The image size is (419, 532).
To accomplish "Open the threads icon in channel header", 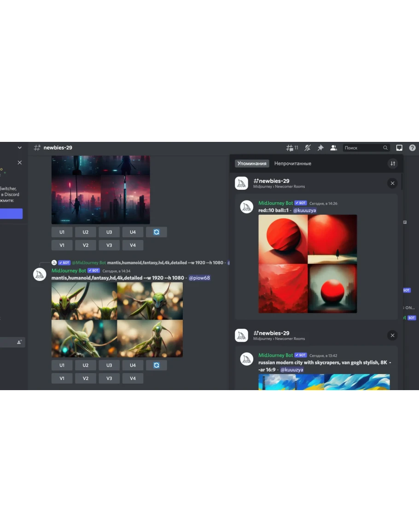I will pyautogui.click(x=290, y=148).
